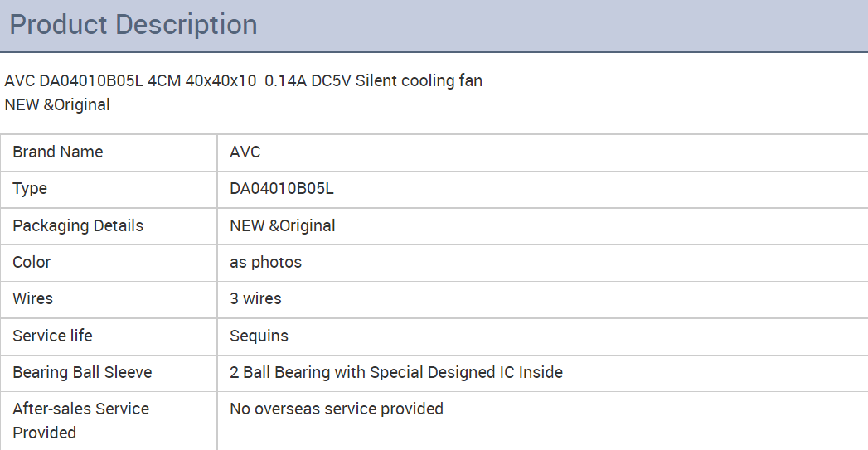Click the 2 Ball Bearing description value

tap(396, 372)
